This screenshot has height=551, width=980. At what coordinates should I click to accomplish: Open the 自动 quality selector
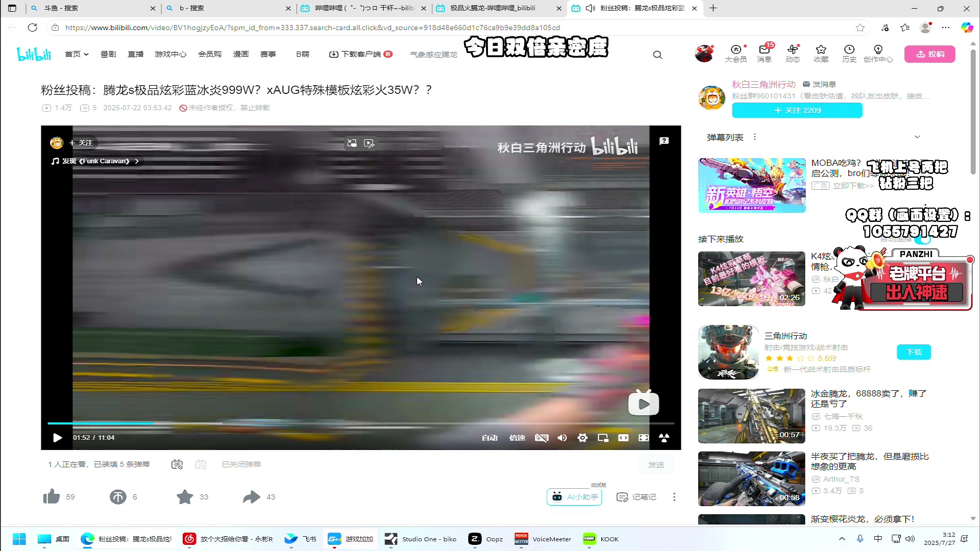pos(489,438)
